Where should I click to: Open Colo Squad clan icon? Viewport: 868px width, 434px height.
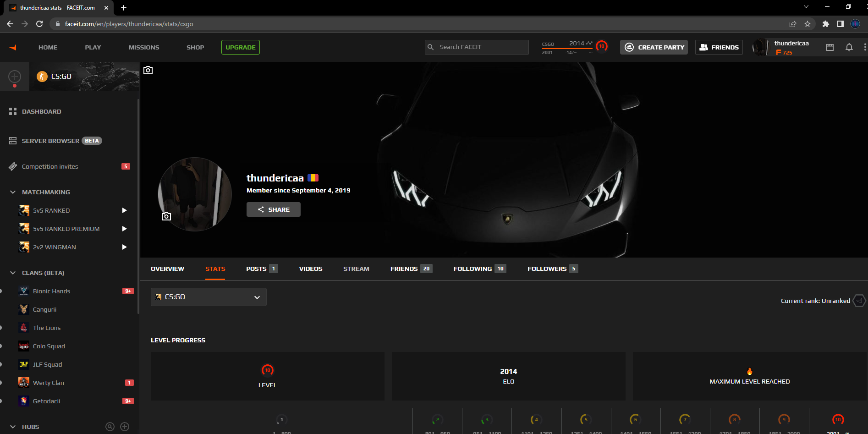point(24,346)
